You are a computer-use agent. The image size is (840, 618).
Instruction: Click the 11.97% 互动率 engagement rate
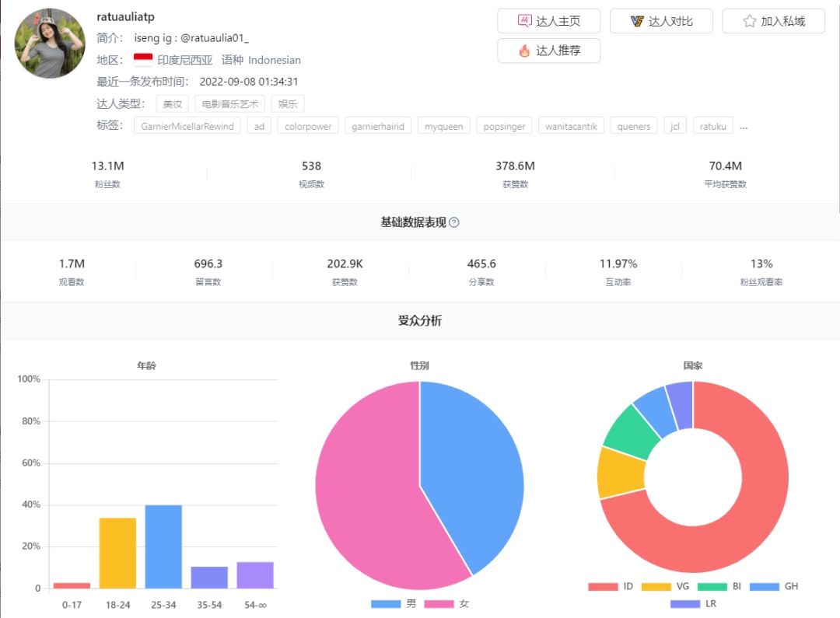pos(618,264)
